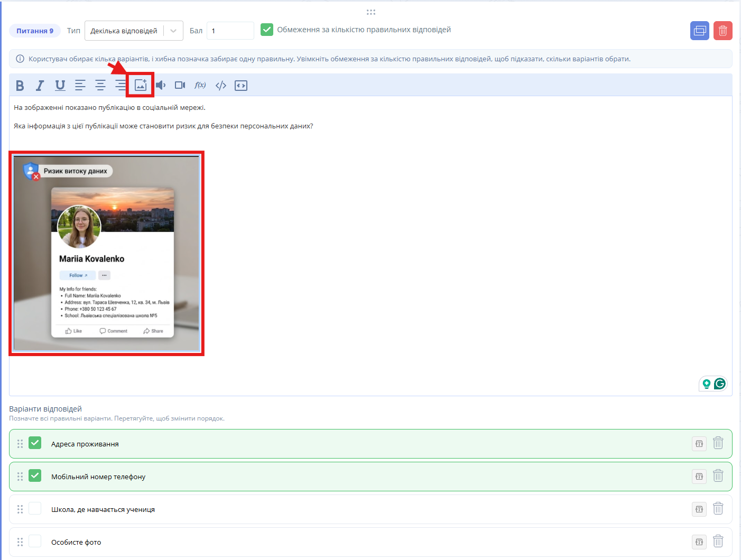Click the Grammarly icon in editor
741x560 pixels.
click(719, 384)
